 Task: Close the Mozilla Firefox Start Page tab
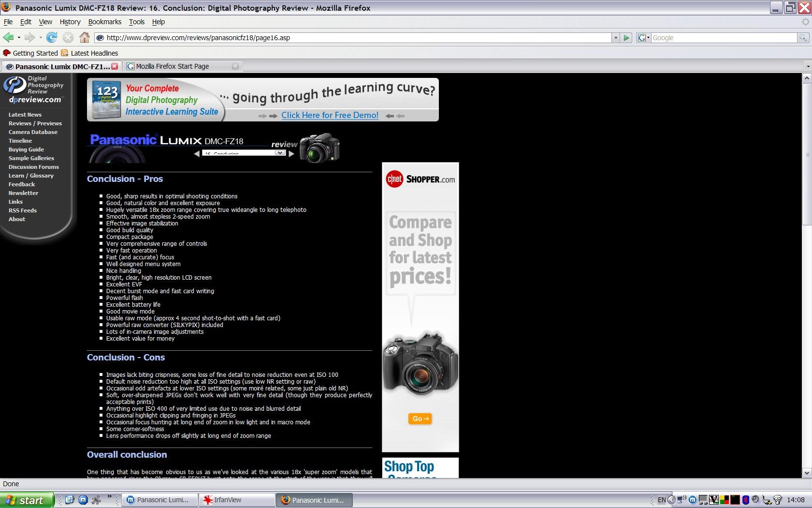(x=235, y=66)
